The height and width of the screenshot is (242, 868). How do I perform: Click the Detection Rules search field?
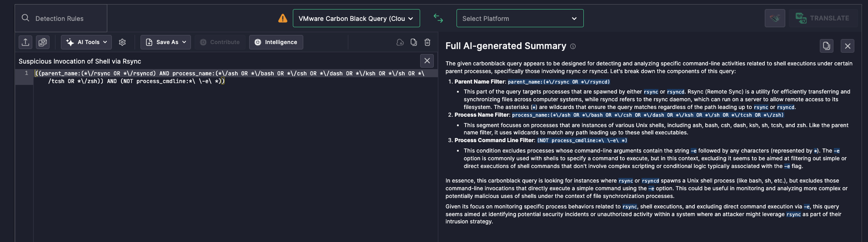[x=61, y=18]
